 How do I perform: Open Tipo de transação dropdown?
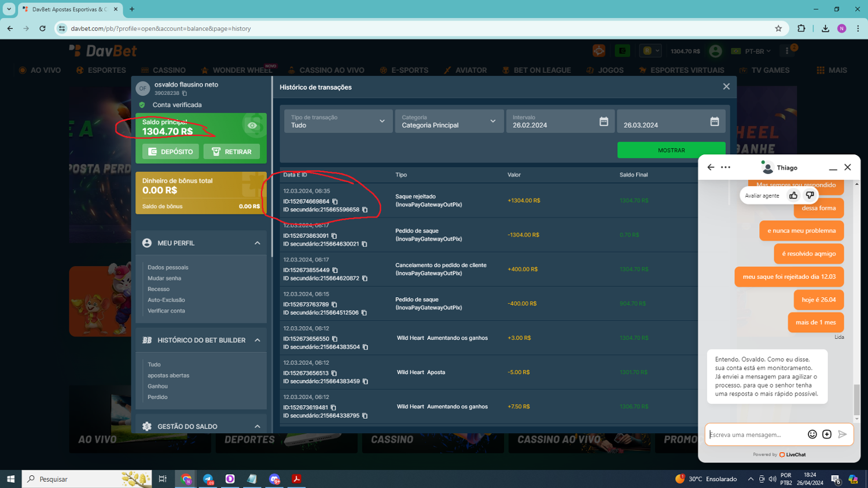[x=338, y=121]
